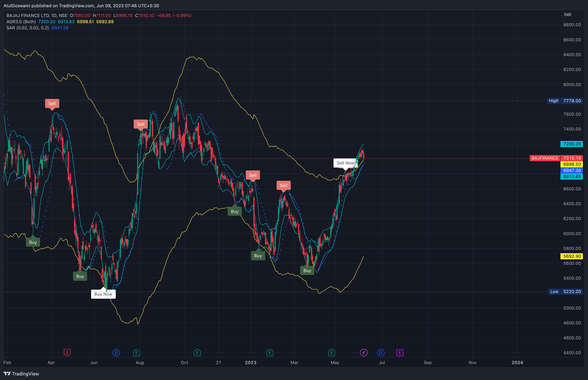588x380 pixels.
Task: Click the yellow 5692.90 price label
Action: pyautogui.click(x=572, y=256)
